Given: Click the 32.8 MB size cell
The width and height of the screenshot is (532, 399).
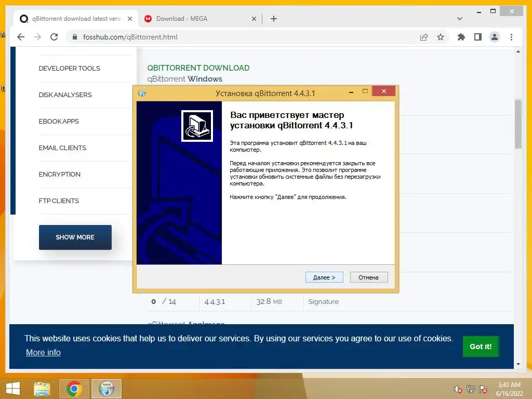Looking at the screenshot, I should [x=269, y=302].
